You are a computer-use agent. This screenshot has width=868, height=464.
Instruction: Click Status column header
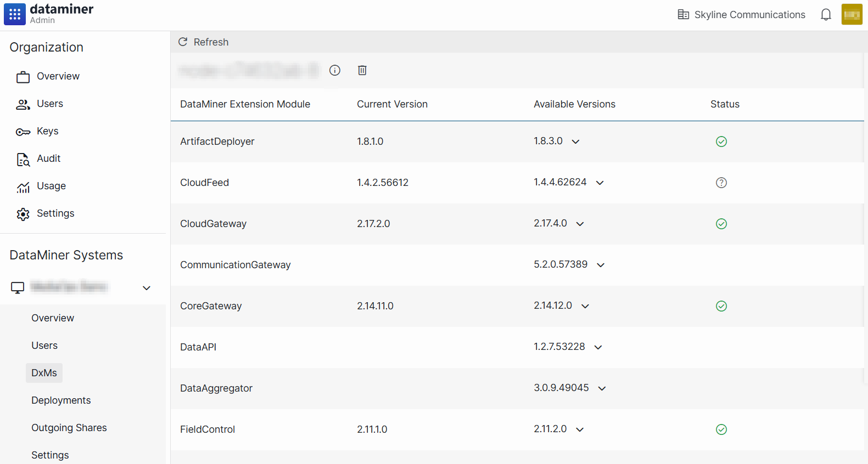(725, 104)
